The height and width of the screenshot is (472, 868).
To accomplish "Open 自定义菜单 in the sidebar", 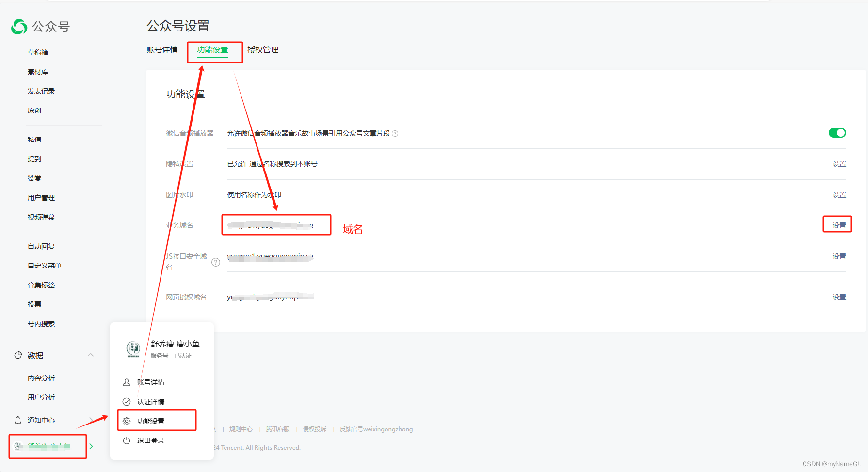I will coord(45,266).
